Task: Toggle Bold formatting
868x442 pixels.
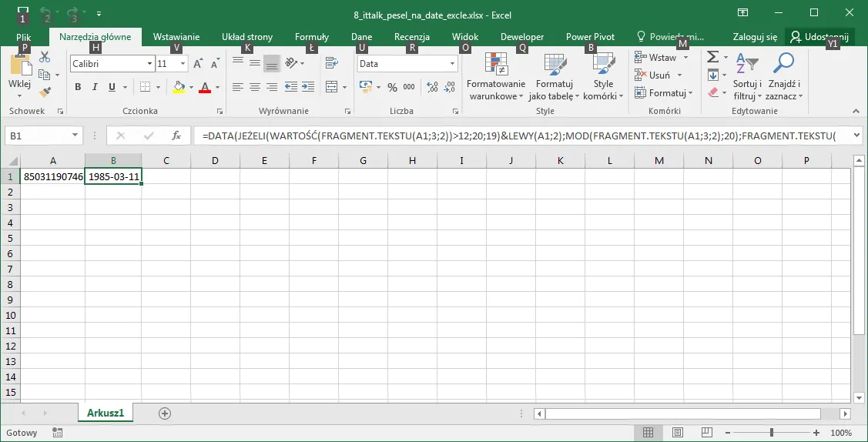Action: [x=78, y=87]
